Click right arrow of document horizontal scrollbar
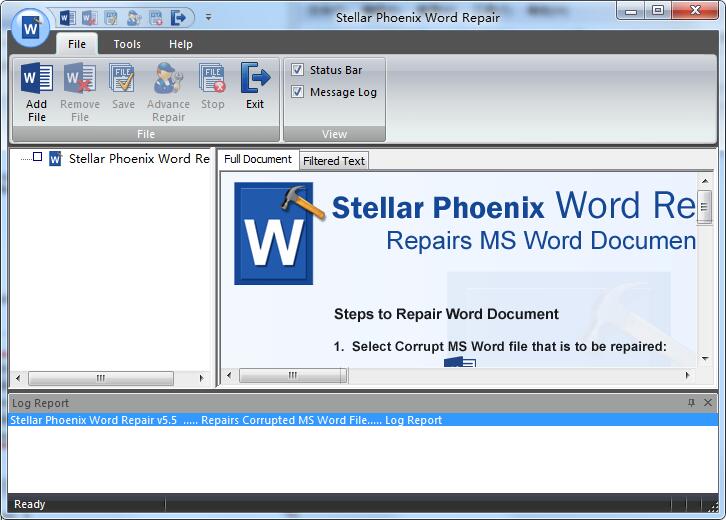The height and width of the screenshot is (520, 726). [688, 375]
